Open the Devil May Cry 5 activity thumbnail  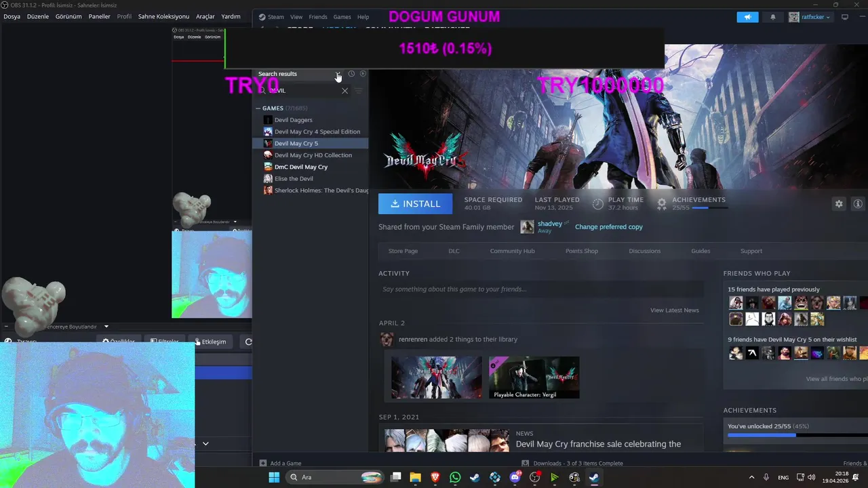(x=436, y=378)
